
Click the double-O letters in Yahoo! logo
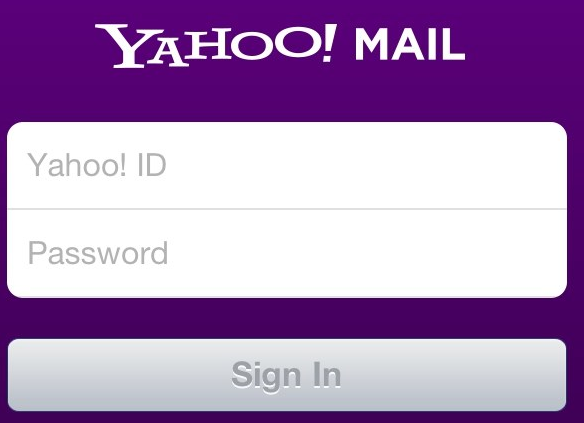[274, 44]
